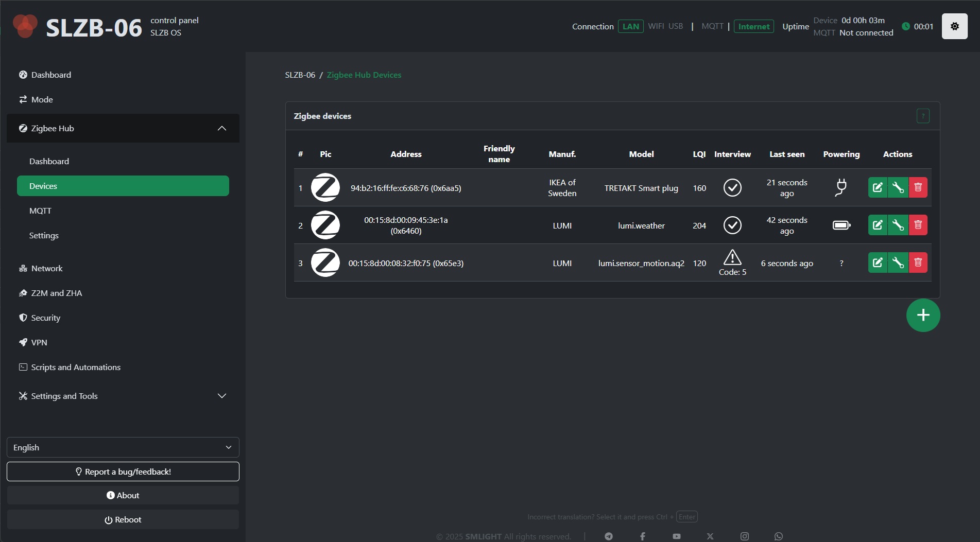Delete the TRETAKT Smart plug device
Screen dimensions: 980x542
pos(918,187)
